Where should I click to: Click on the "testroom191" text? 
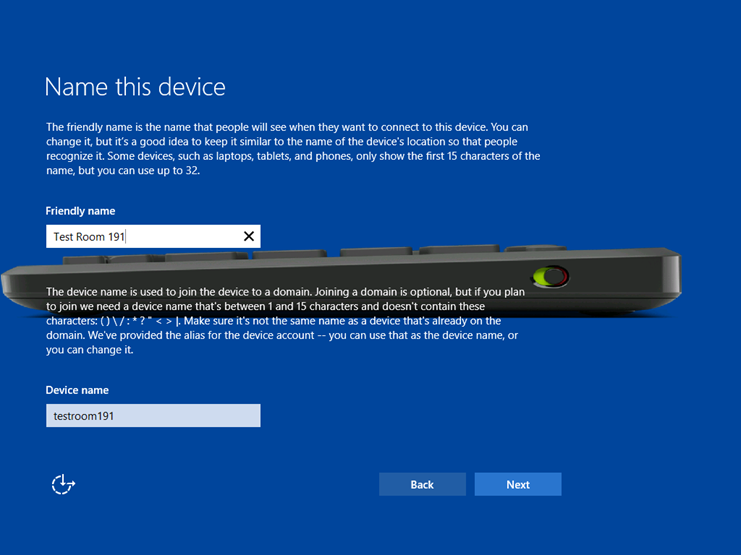(x=84, y=416)
